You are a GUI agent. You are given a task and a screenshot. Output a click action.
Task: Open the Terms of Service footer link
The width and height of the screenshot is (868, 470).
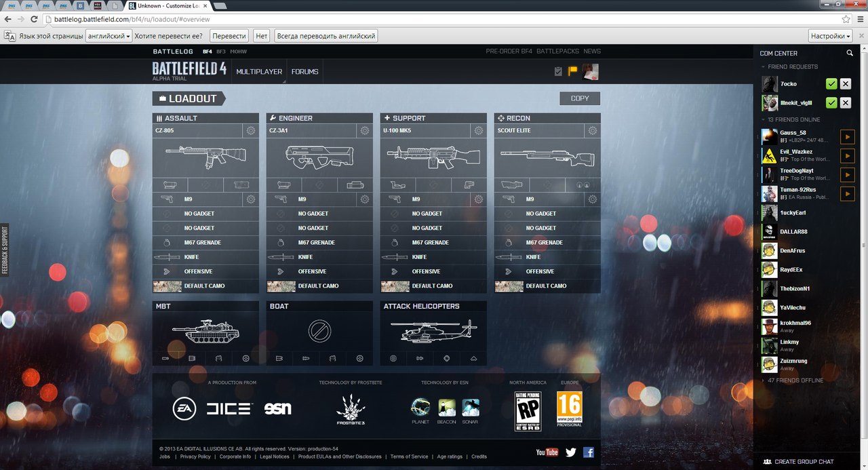pos(409,456)
